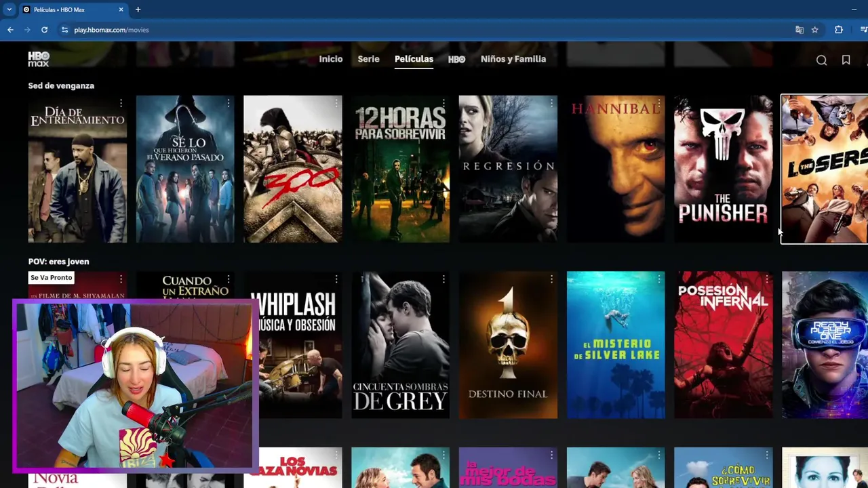Viewport: 868px width, 488px height.
Task: Open La Mejor de Mis Bodas poster
Action: (x=508, y=468)
